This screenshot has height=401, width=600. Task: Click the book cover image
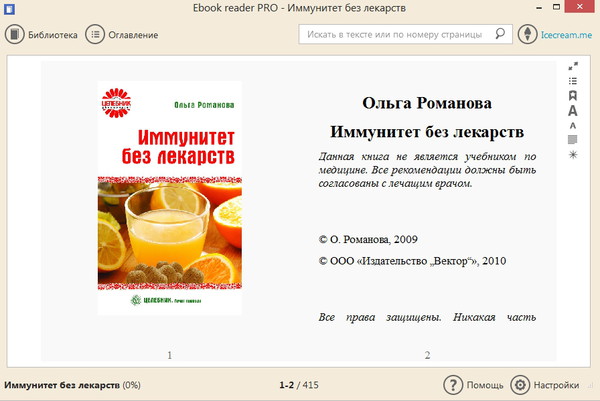click(x=169, y=198)
